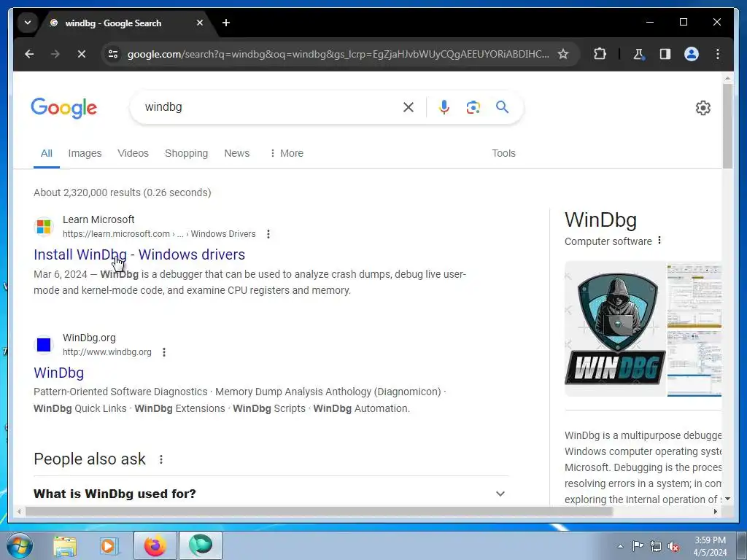
Task: Click the blue search magnifier button
Action: coord(502,107)
